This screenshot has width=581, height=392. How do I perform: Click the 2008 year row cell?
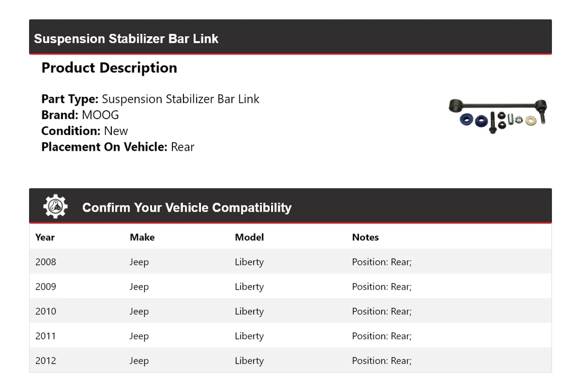tap(45, 262)
